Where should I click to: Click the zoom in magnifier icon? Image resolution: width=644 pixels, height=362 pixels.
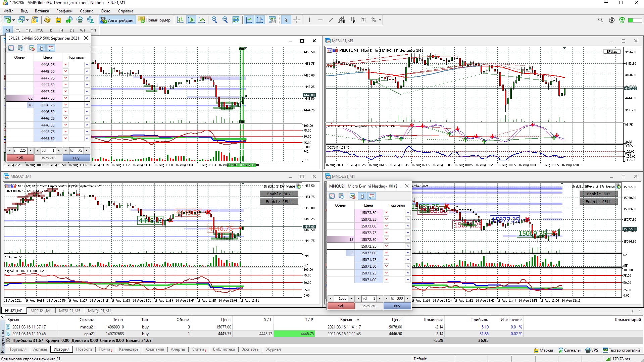pos(214,20)
